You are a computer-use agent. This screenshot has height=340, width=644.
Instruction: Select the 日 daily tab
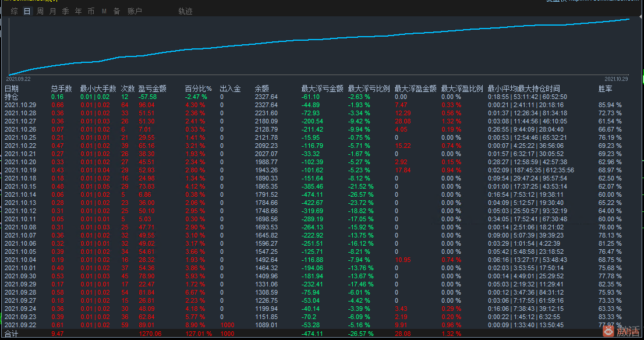click(27, 12)
